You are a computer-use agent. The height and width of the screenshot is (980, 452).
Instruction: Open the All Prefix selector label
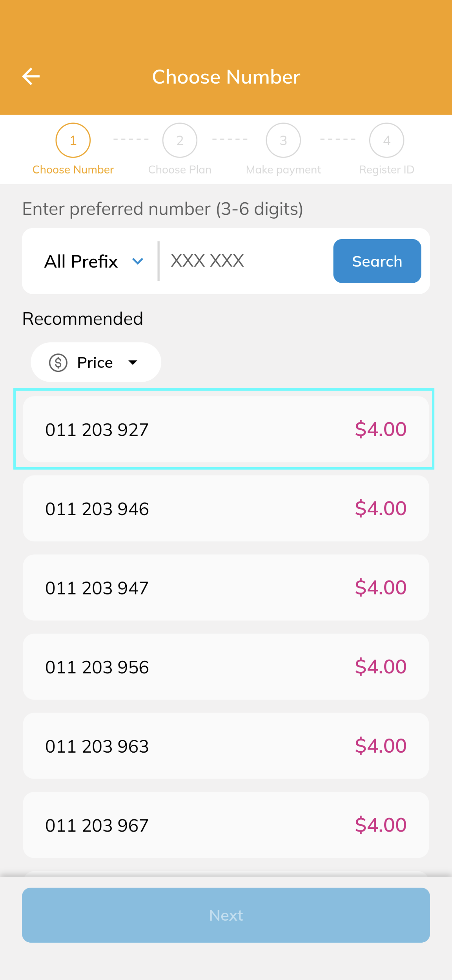[81, 261]
